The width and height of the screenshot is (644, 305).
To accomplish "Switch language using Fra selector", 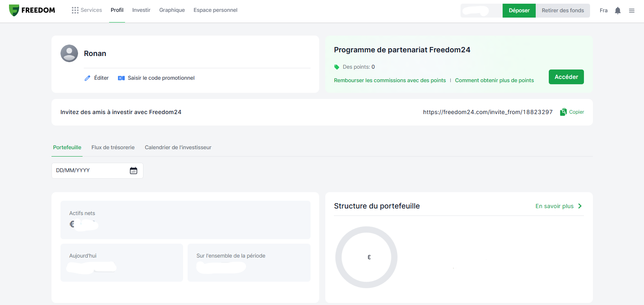I will coord(604,11).
